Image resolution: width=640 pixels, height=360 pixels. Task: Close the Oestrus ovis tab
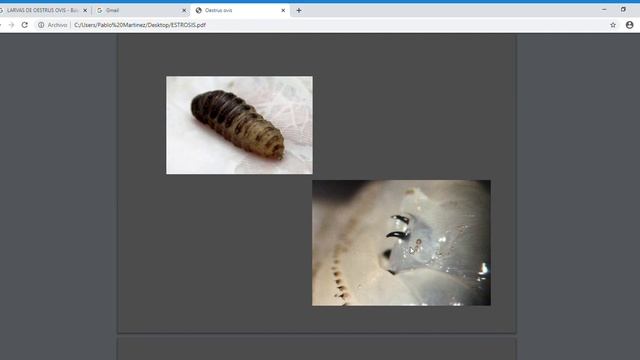(283, 11)
